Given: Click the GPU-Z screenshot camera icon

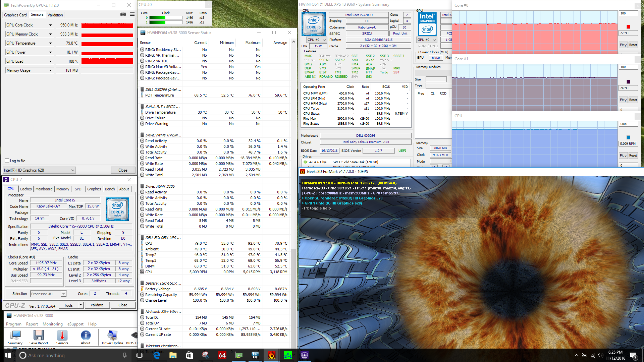Looking at the screenshot, I should [123, 14].
